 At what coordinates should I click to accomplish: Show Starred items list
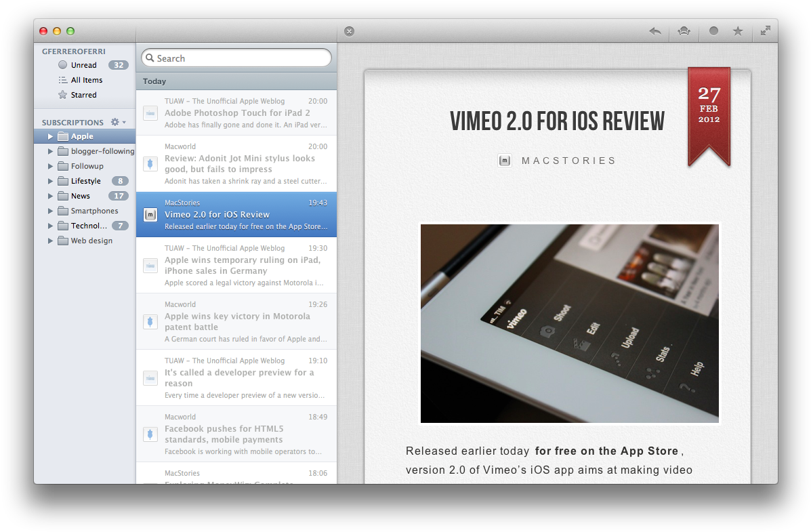click(x=83, y=95)
